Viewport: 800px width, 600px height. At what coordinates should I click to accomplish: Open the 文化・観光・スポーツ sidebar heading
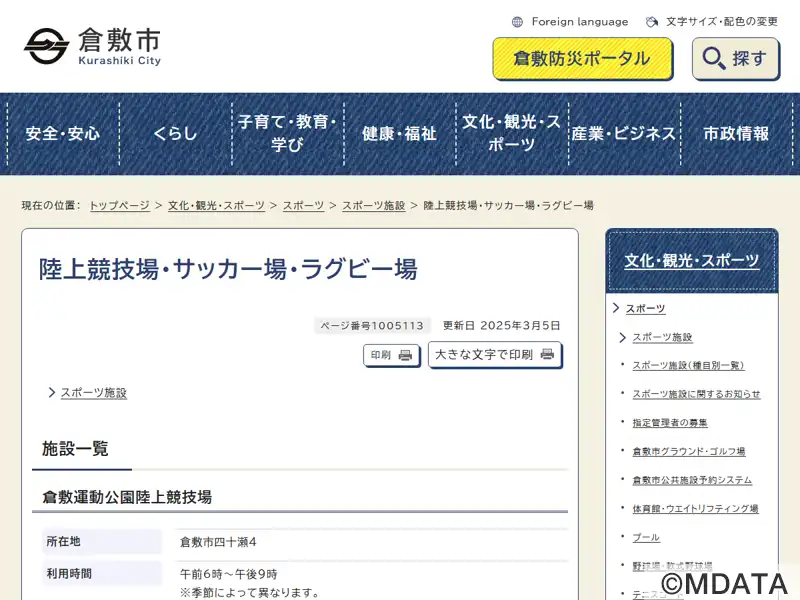click(x=692, y=261)
